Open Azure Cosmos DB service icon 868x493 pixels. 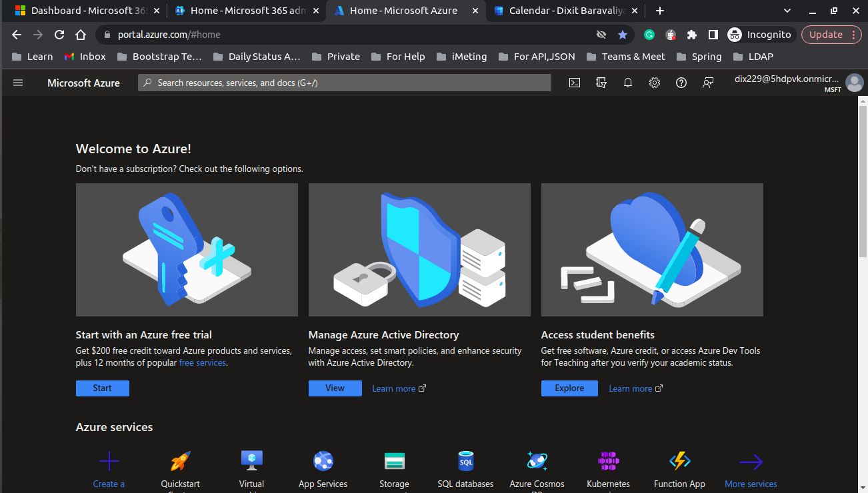click(537, 461)
